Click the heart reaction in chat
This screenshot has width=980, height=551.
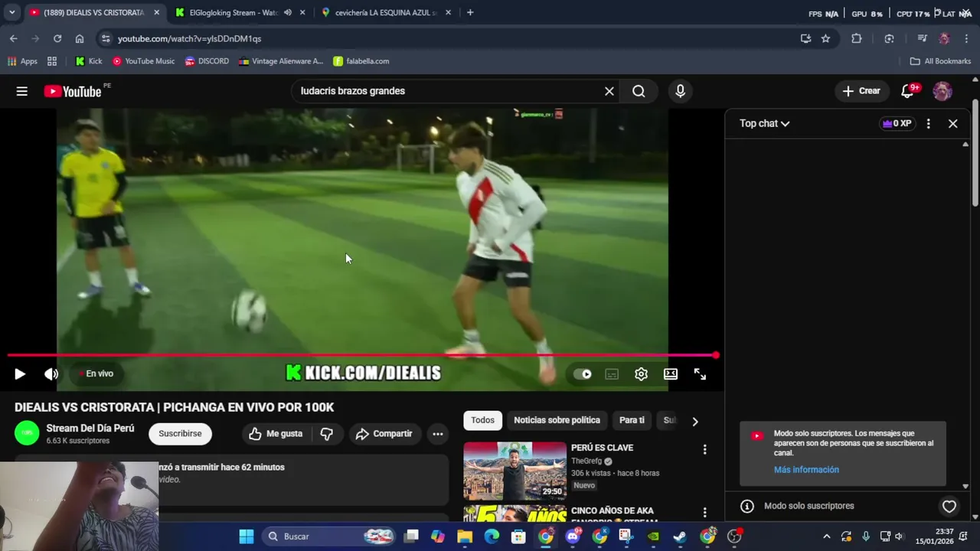(949, 506)
